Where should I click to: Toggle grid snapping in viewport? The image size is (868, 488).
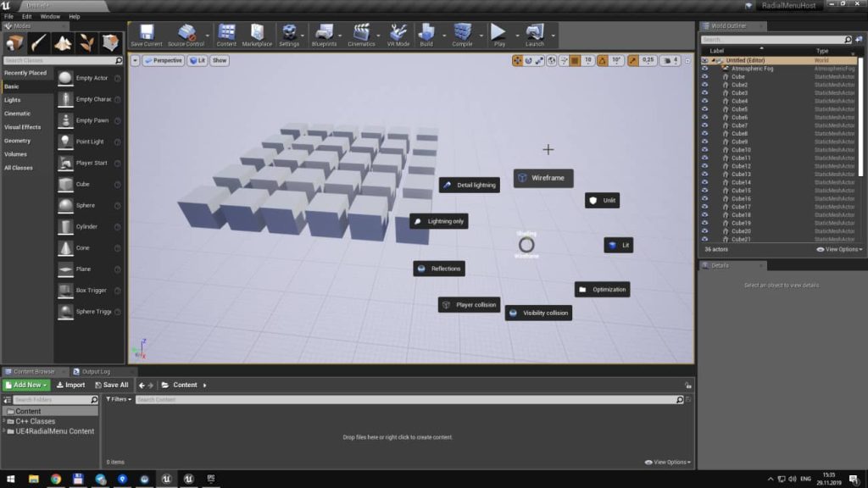click(x=576, y=60)
